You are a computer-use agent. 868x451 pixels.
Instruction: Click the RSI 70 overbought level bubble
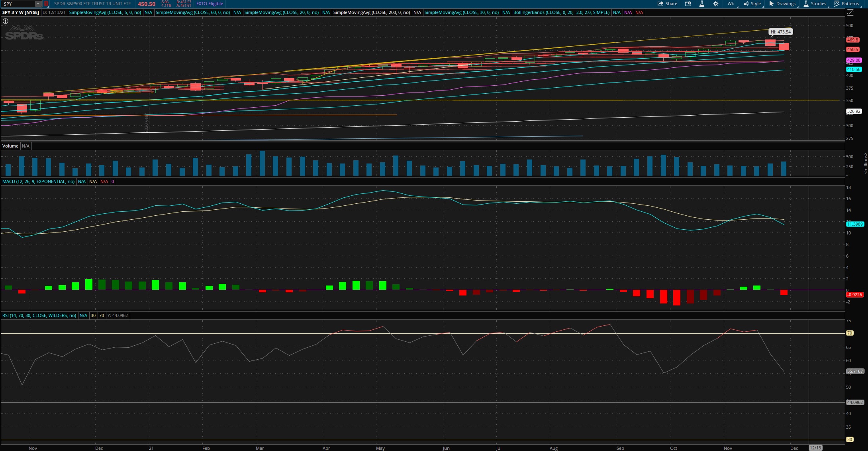pos(850,333)
